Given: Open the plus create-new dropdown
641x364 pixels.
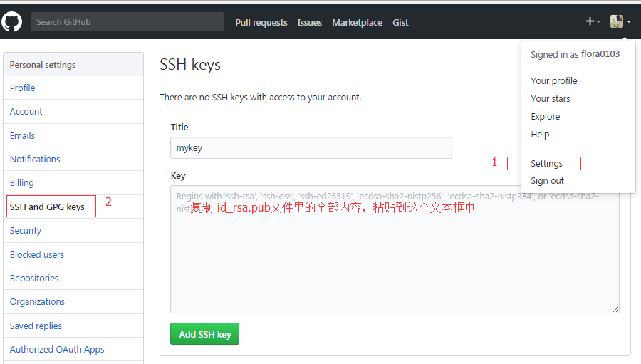Looking at the screenshot, I should [593, 21].
